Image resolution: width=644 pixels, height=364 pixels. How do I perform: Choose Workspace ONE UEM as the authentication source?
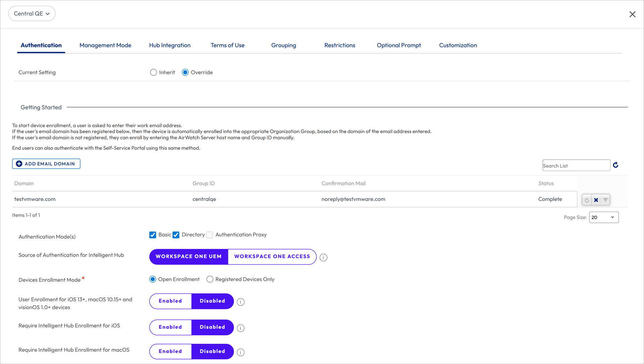click(189, 257)
